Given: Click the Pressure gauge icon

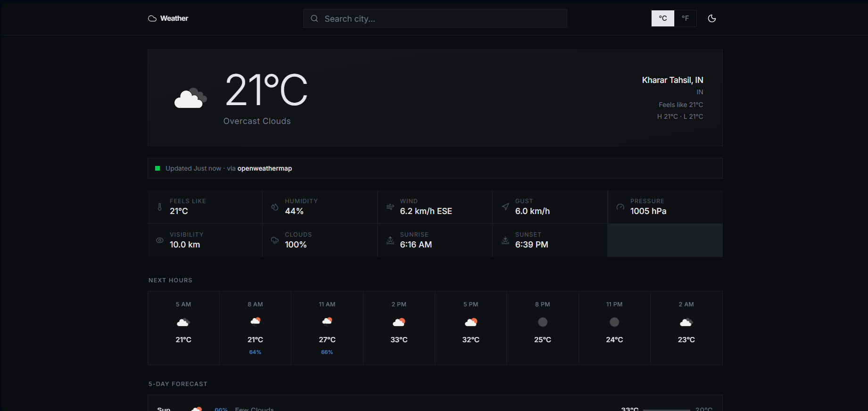Looking at the screenshot, I should pyautogui.click(x=620, y=206).
